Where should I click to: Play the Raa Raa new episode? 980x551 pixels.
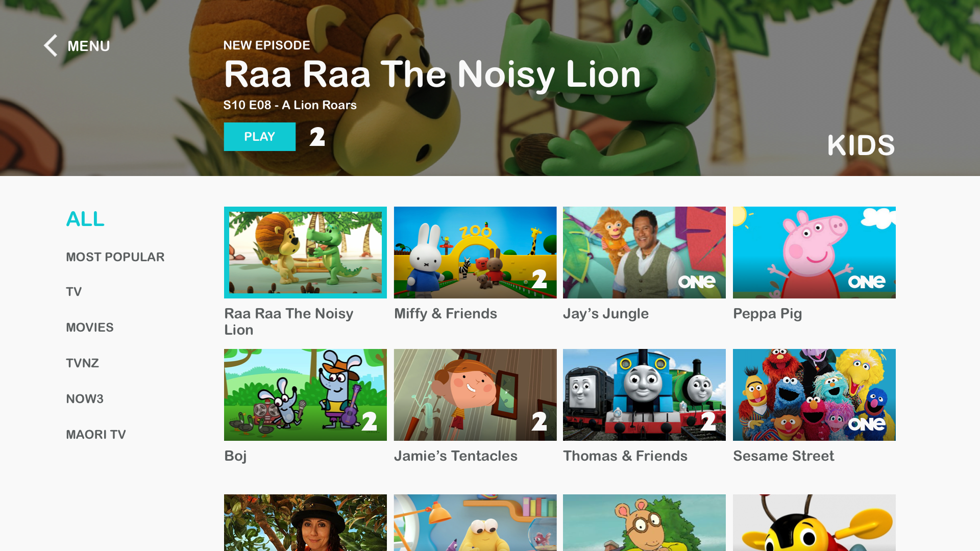coord(259,137)
